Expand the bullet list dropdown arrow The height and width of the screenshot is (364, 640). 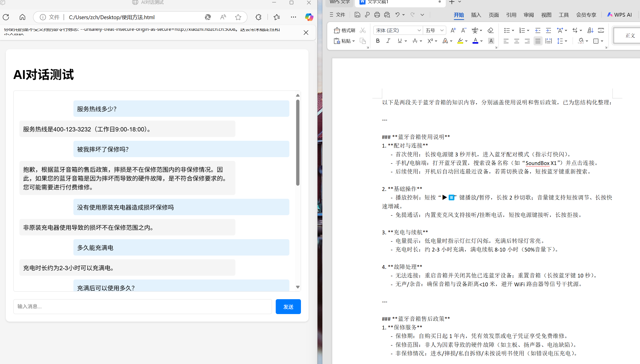pos(513,30)
